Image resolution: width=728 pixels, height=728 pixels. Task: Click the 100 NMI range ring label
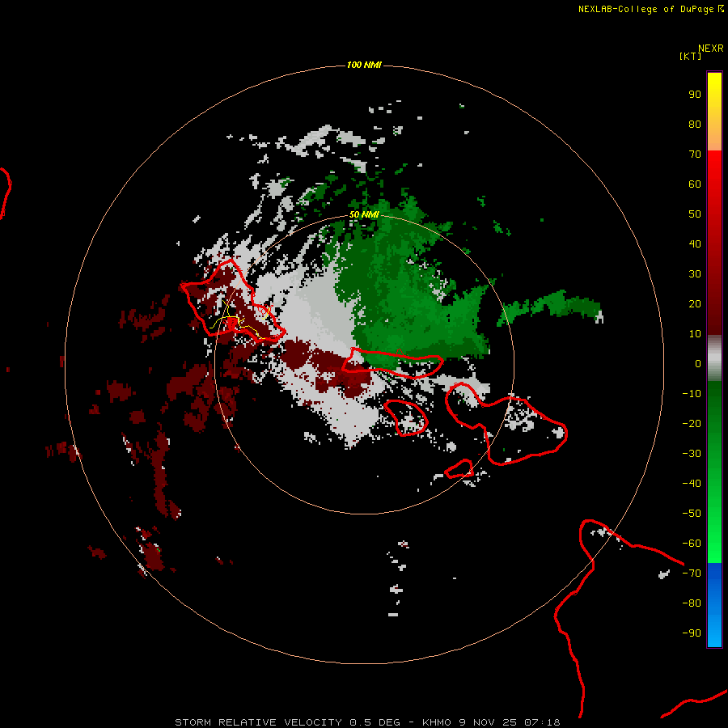point(364,65)
